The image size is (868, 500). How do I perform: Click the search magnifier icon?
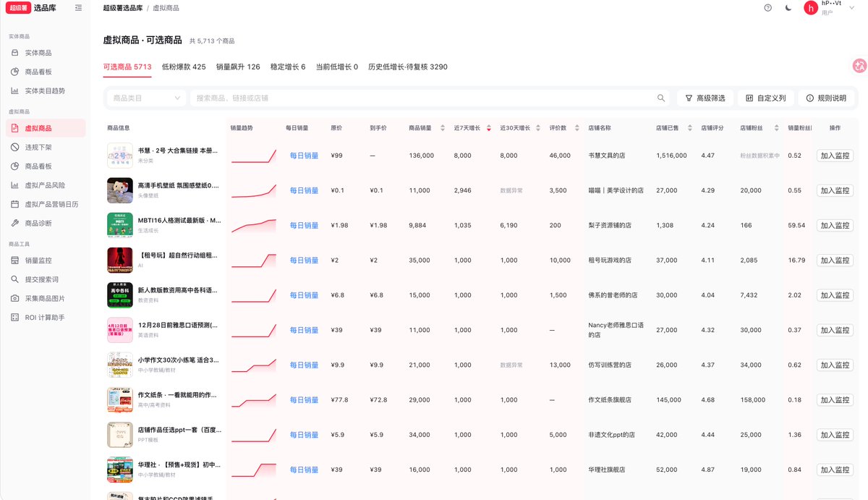(x=661, y=98)
